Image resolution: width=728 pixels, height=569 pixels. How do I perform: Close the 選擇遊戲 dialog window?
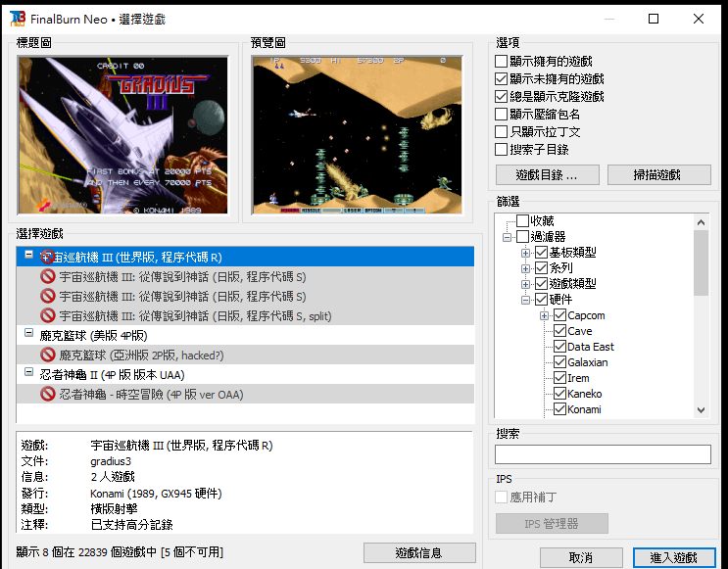coord(698,19)
